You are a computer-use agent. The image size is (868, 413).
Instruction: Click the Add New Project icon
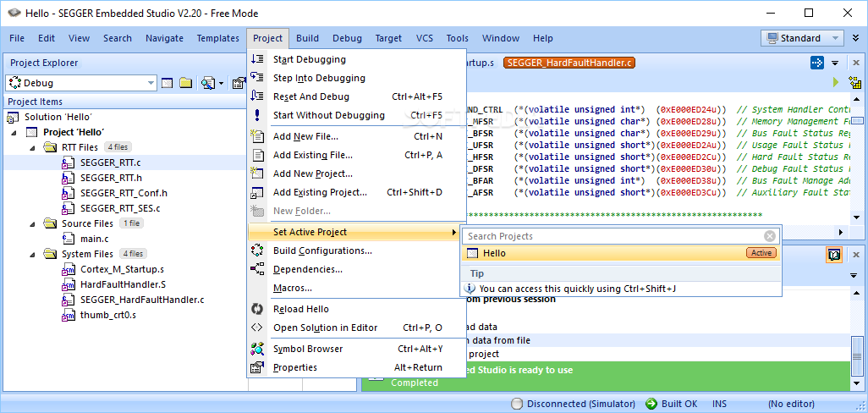point(257,173)
